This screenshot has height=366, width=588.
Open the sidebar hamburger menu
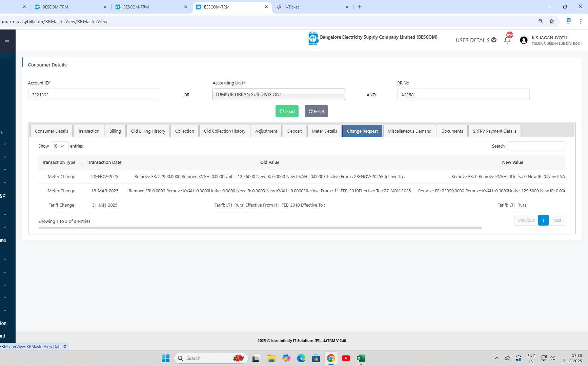coord(7,40)
